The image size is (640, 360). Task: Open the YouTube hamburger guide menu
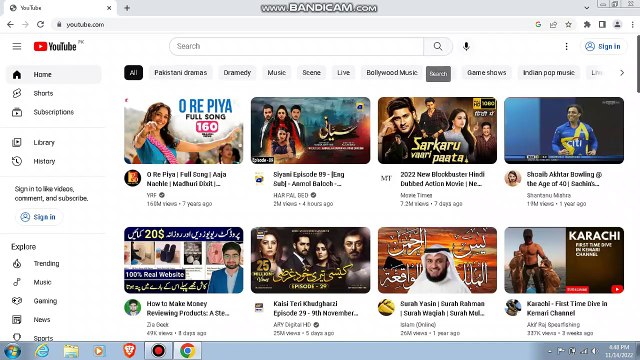pos(17,47)
